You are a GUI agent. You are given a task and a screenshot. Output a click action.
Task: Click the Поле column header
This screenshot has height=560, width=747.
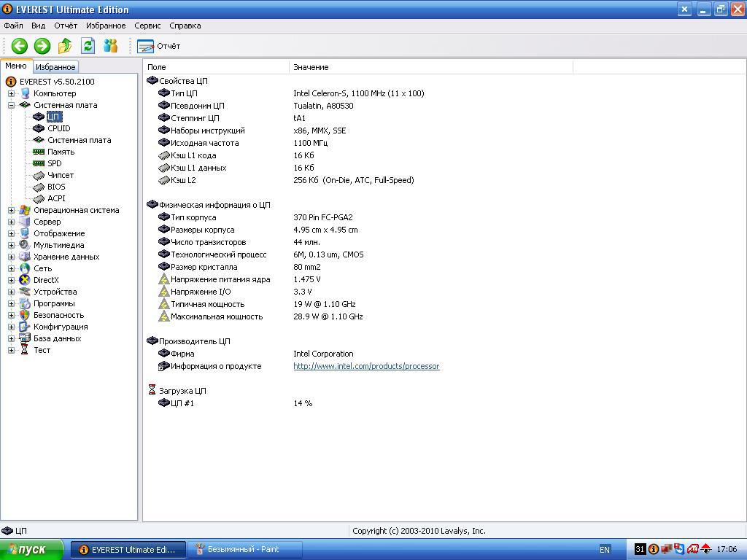(216, 67)
